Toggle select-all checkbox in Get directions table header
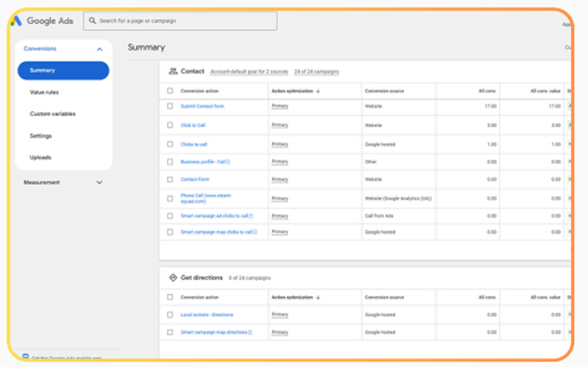The image size is (588, 368). click(x=170, y=297)
